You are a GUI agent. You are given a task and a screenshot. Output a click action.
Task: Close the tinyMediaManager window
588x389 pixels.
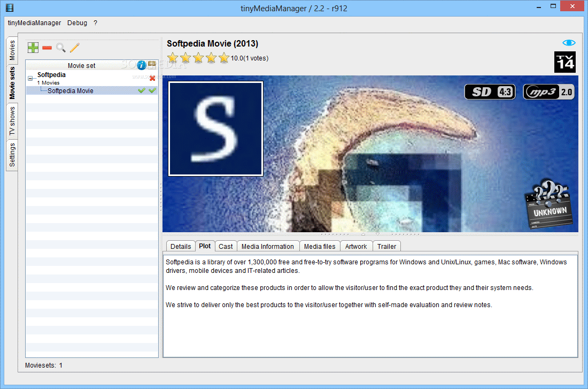(572, 6)
